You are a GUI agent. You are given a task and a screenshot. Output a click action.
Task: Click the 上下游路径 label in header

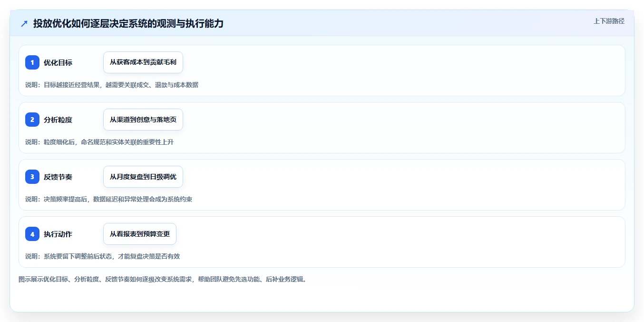[x=609, y=21]
